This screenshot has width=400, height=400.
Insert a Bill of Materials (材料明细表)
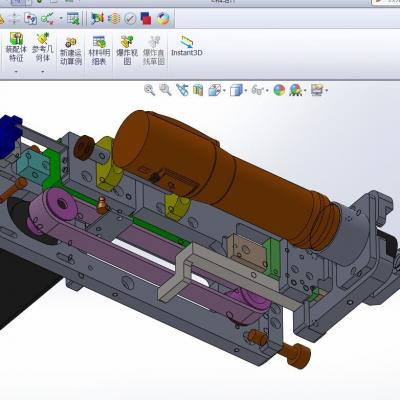(99, 50)
